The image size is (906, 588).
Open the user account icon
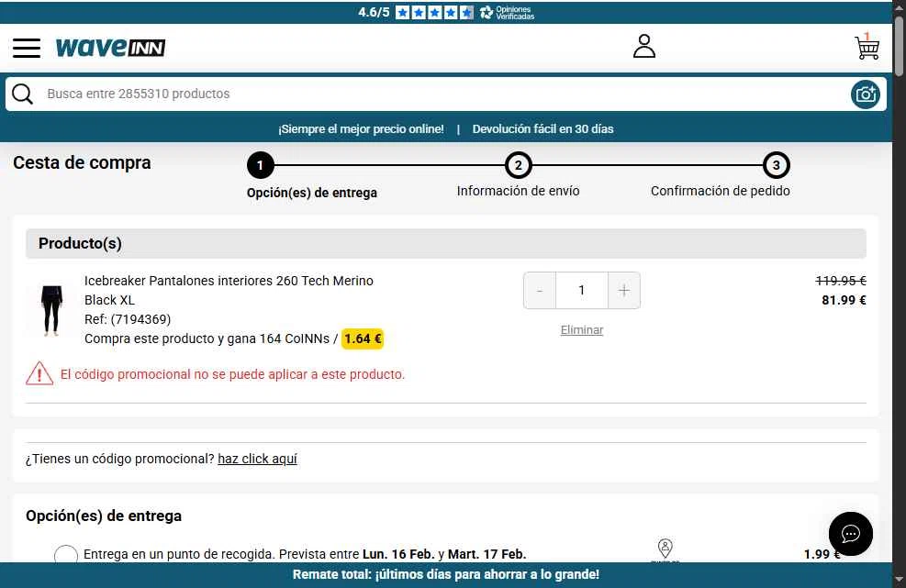click(x=643, y=46)
